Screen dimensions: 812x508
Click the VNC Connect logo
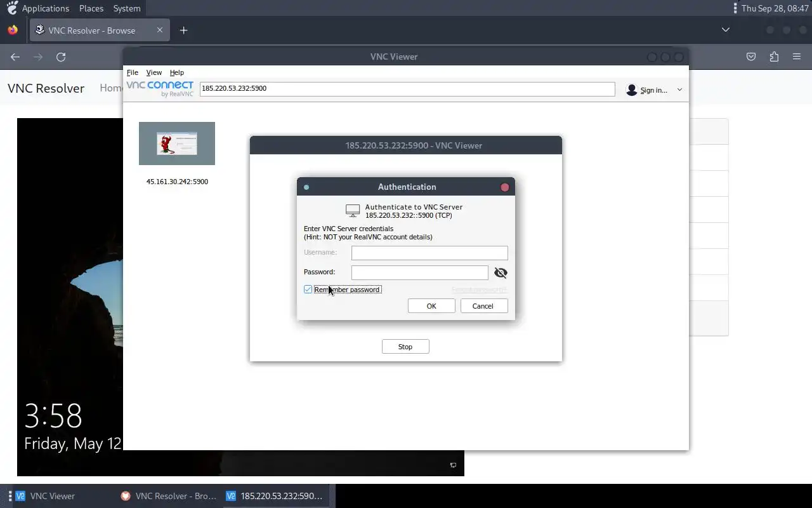(160, 89)
